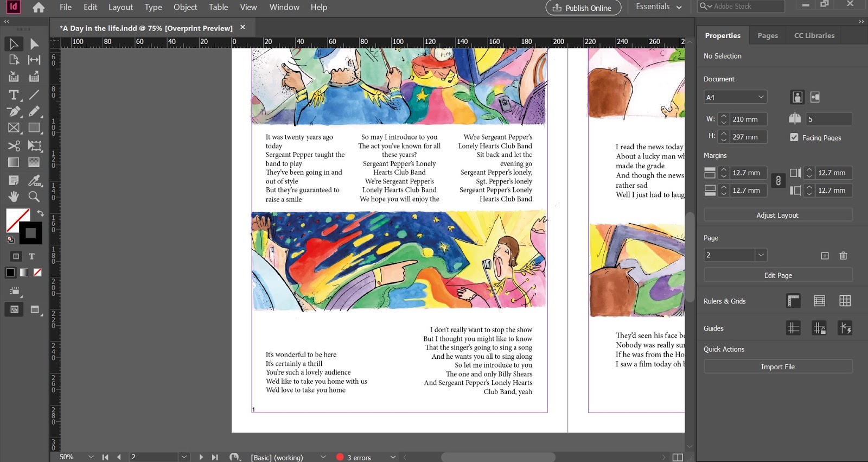Open the 3 errors preflight menu
The width and height of the screenshot is (868, 462).
pyautogui.click(x=393, y=457)
